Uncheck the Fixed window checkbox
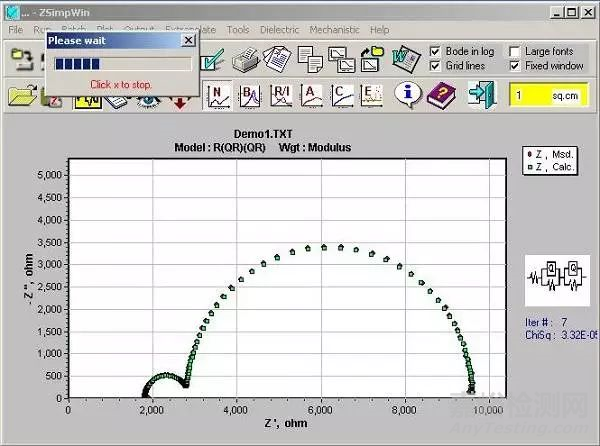The image size is (600, 446). 515,66
